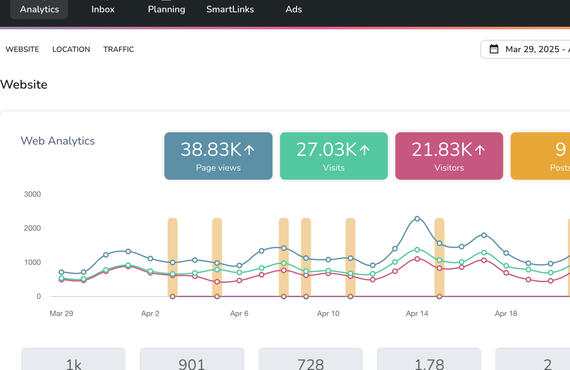Click the Page views point at Apr 18
The height and width of the screenshot is (370, 570).
coord(506,253)
